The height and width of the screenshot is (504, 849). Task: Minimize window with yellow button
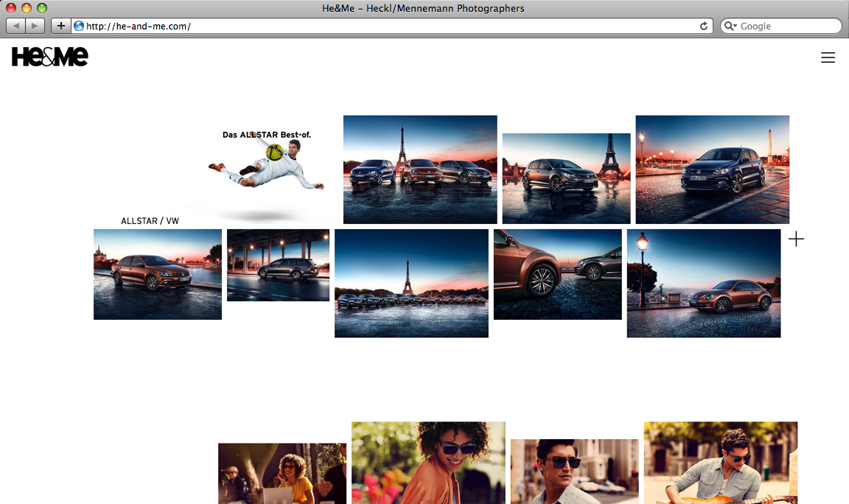[x=26, y=8]
